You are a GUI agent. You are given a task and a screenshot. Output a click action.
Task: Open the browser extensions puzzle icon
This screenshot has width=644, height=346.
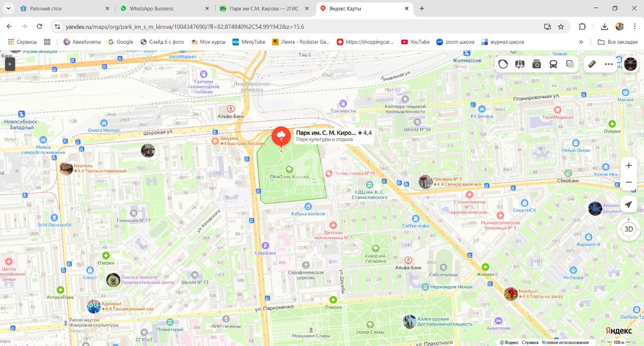583,27
